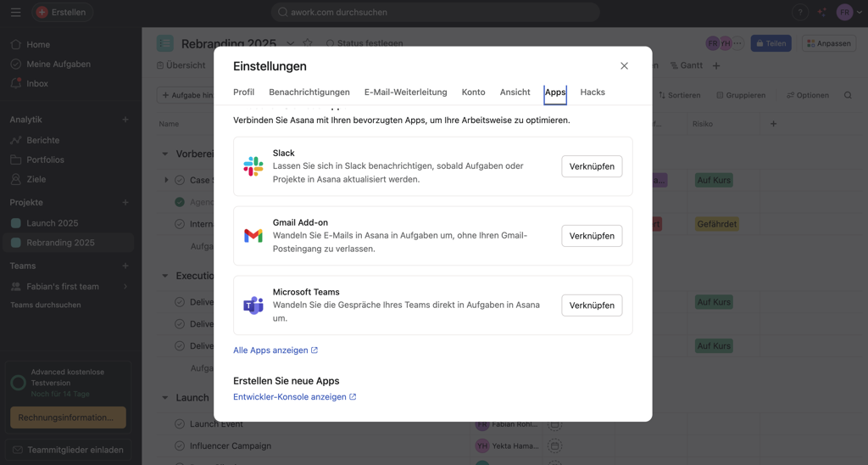Open Portfolios in sidebar
The width and height of the screenshot is (868, 465).
(46, 160)
